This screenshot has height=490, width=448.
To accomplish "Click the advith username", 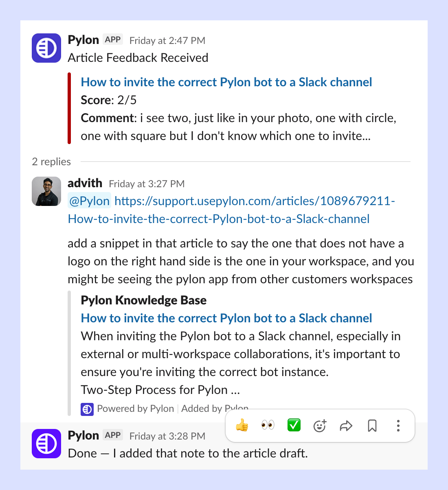I will (85, 183).
